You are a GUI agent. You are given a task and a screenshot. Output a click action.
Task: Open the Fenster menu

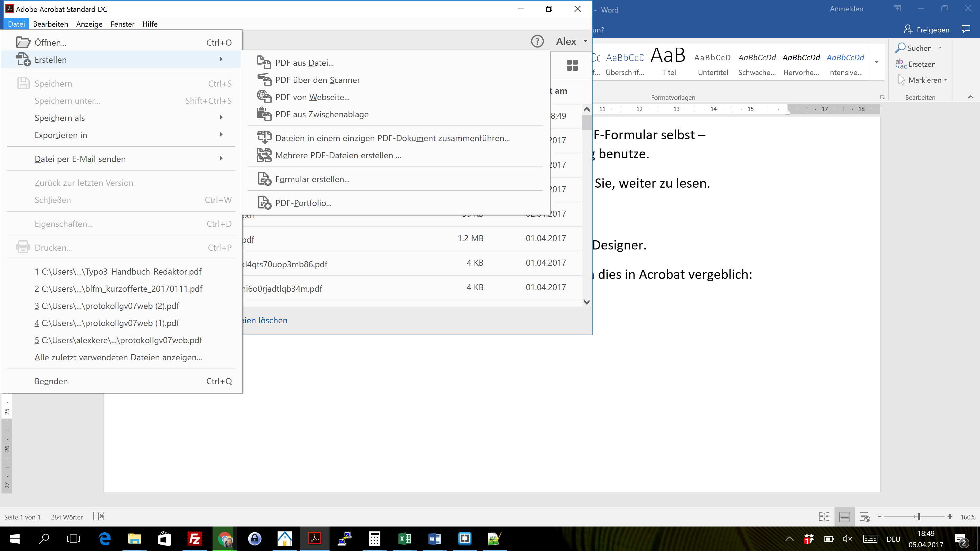[123, 24]
